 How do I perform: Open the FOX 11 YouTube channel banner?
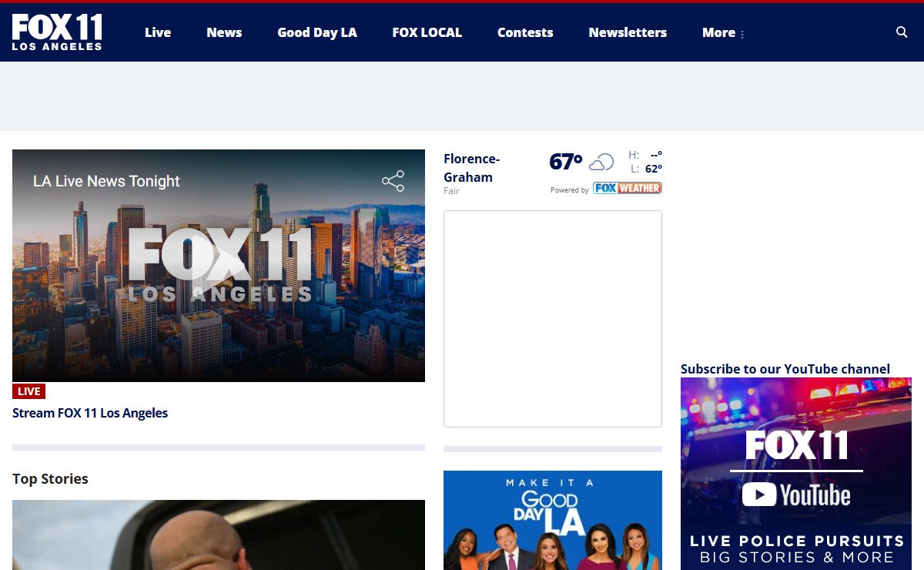click(x=796, y=474)
